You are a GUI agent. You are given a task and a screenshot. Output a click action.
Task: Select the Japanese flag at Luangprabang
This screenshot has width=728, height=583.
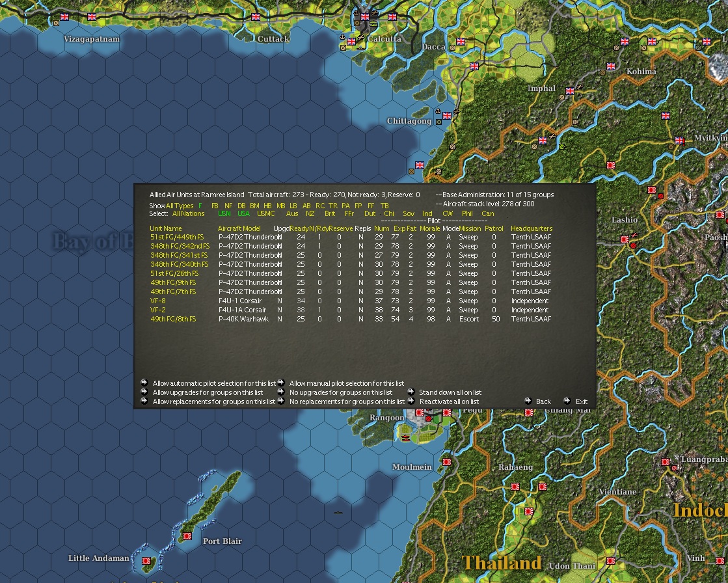(x=666, y=462)
